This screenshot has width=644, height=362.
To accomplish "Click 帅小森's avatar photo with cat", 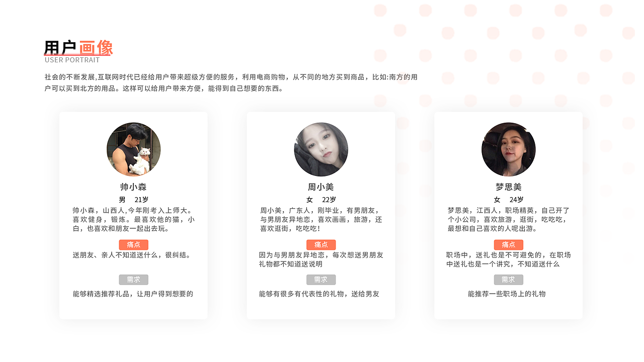I will pyautogui.click(x=133, y=149).
